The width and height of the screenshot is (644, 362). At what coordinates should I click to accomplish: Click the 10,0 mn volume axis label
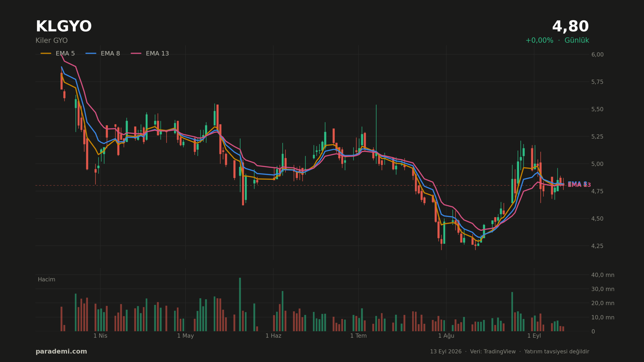click(x=603, y=317)
